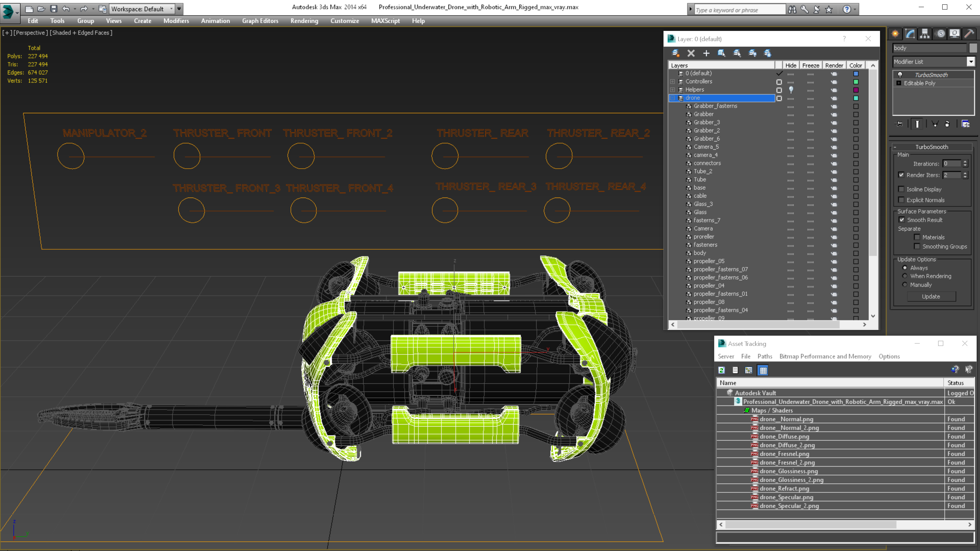
Task: Toggle Smooth Result checkbox
Action: 902,220
